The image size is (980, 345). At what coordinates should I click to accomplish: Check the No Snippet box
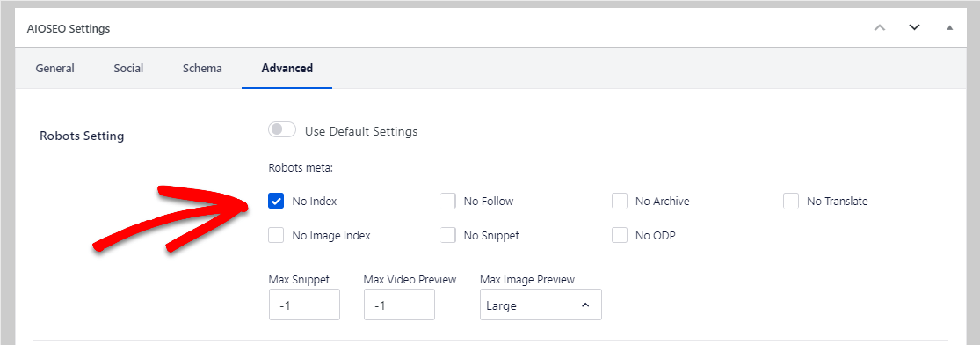pos(447,235)
